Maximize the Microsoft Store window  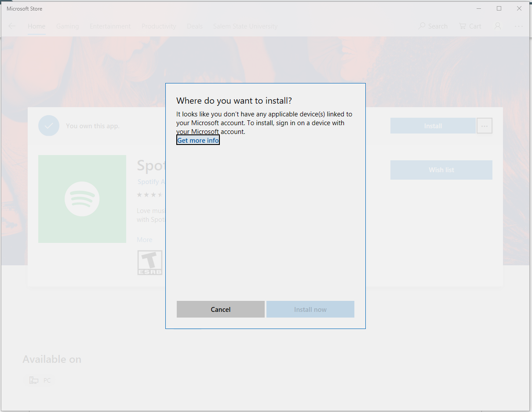[499, 8]
